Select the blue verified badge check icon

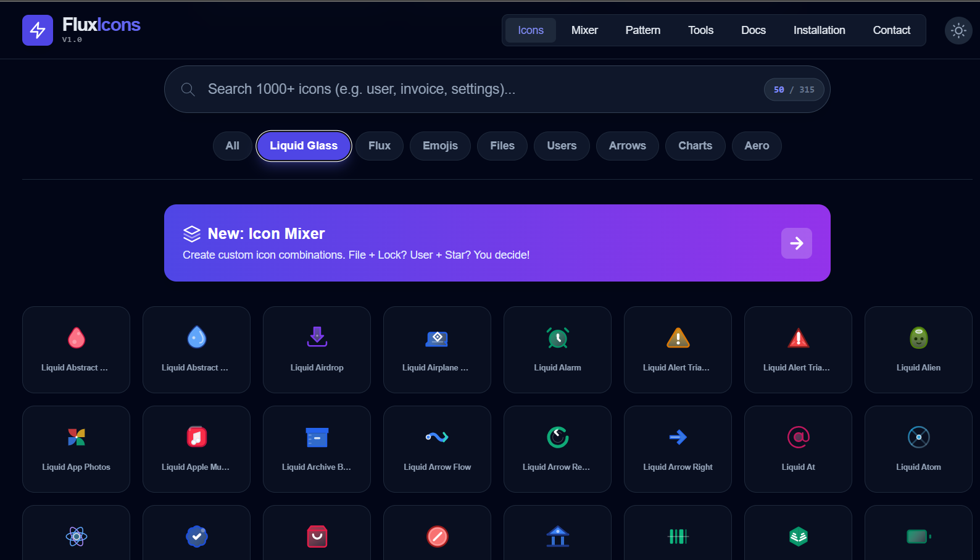[x=196, y=536]
